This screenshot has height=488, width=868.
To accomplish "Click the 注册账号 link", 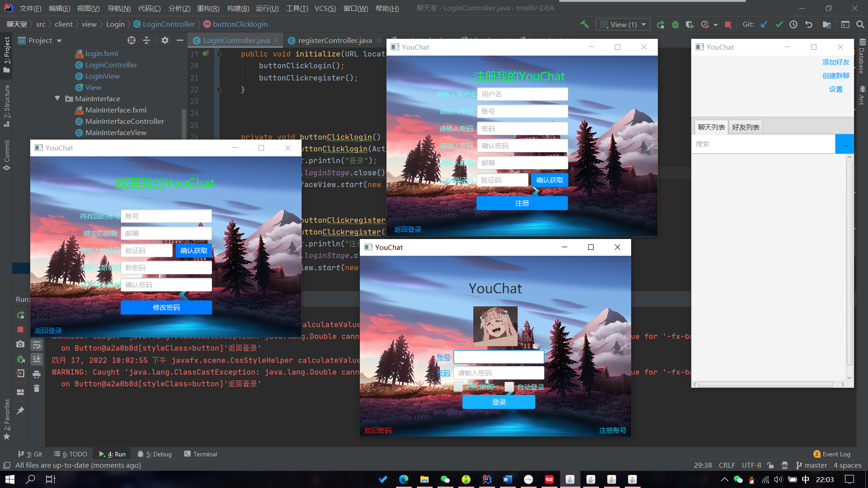I will tap(613, 430).
